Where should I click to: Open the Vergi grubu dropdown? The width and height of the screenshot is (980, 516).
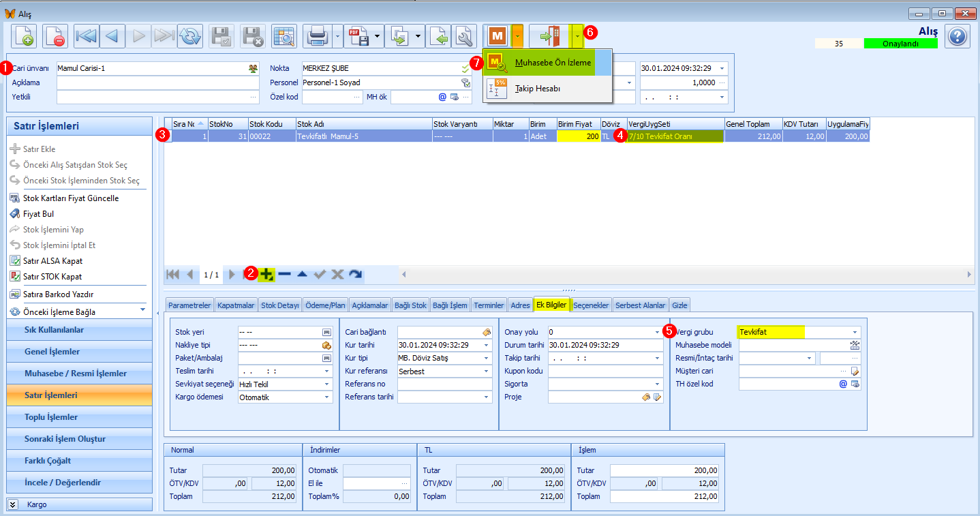click(855, 332)
